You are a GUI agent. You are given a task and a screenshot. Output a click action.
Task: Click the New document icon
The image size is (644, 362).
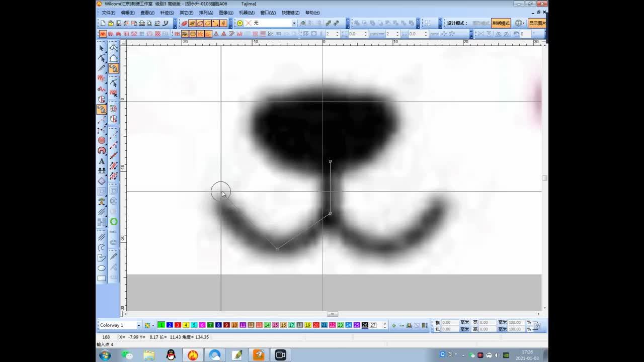[103, 23]
